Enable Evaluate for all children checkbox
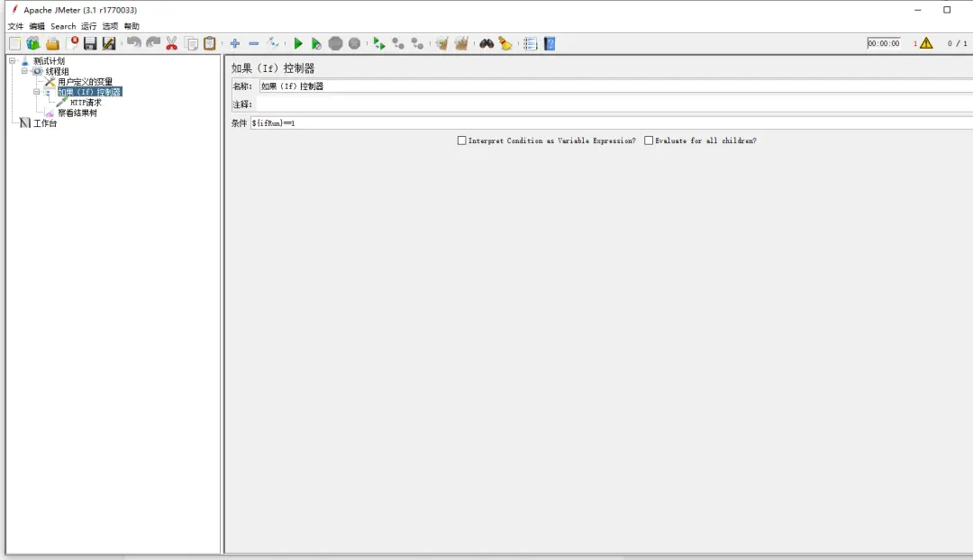Image resolution: width=973 pixels, height=560 pixels. 649,140
